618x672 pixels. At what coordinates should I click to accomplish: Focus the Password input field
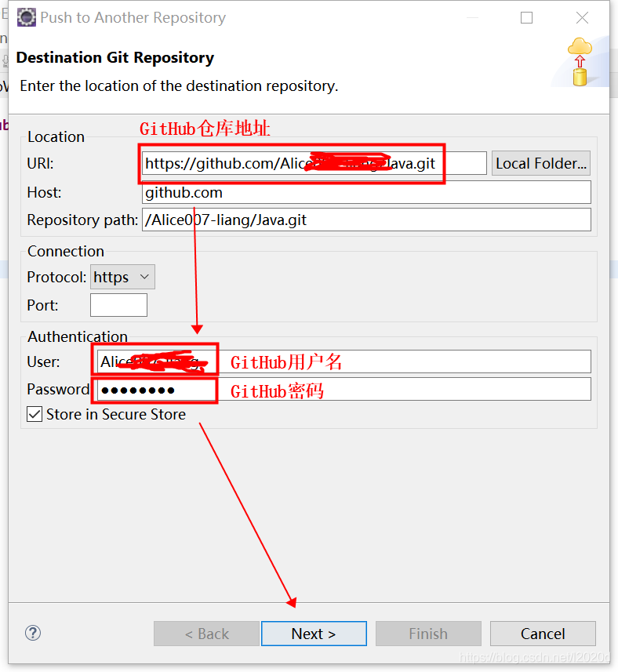344,389
